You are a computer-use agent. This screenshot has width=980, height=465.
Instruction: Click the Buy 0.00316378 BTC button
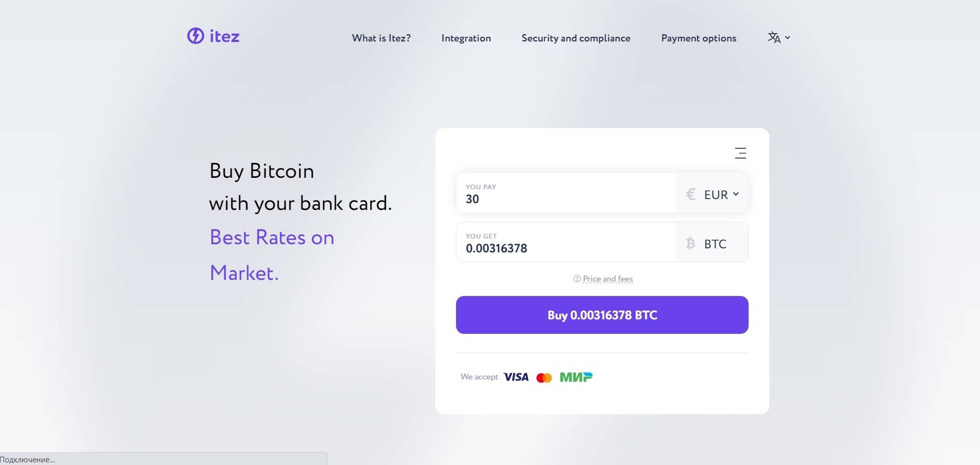coord(602,315)
